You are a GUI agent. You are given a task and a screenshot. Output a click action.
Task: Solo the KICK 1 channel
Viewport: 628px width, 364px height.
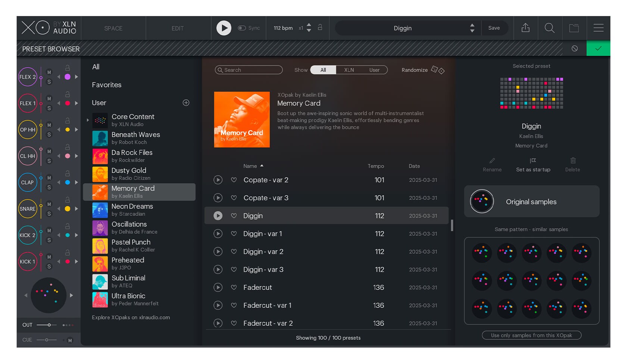[x=49, y=267]
